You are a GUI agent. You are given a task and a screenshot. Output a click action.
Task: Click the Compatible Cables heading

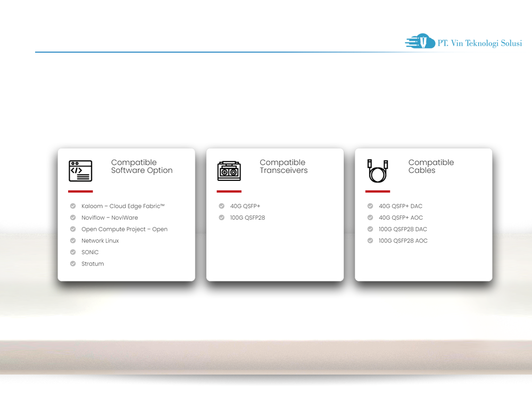coord(431,167)
